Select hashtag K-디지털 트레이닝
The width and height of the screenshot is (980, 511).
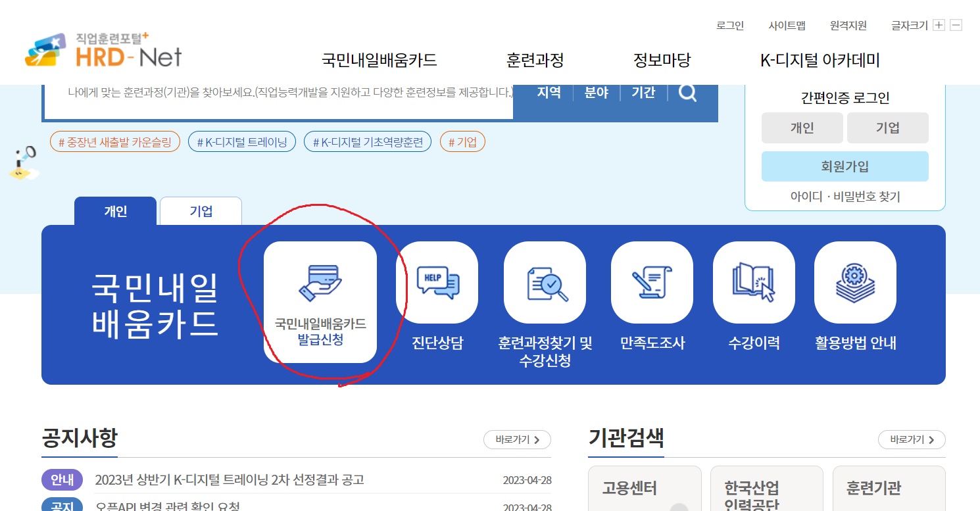[242, 141]
